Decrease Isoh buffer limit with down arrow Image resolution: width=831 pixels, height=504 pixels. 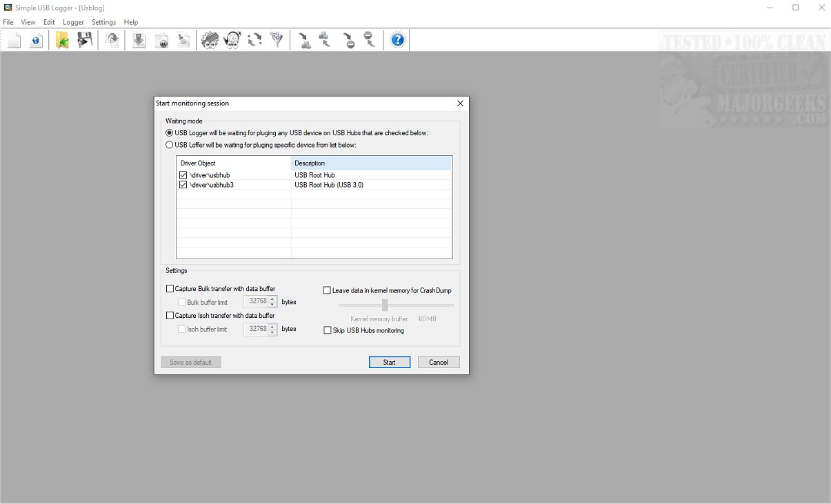coord(273,332)
